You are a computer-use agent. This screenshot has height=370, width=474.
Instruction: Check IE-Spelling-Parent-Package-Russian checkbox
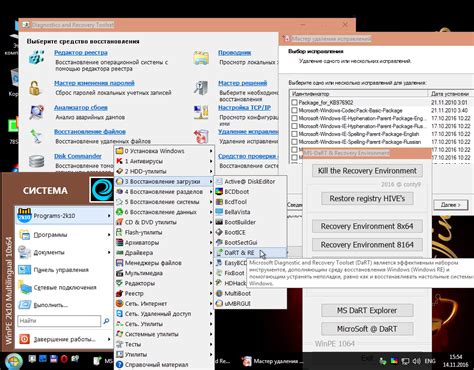(294, 142)
